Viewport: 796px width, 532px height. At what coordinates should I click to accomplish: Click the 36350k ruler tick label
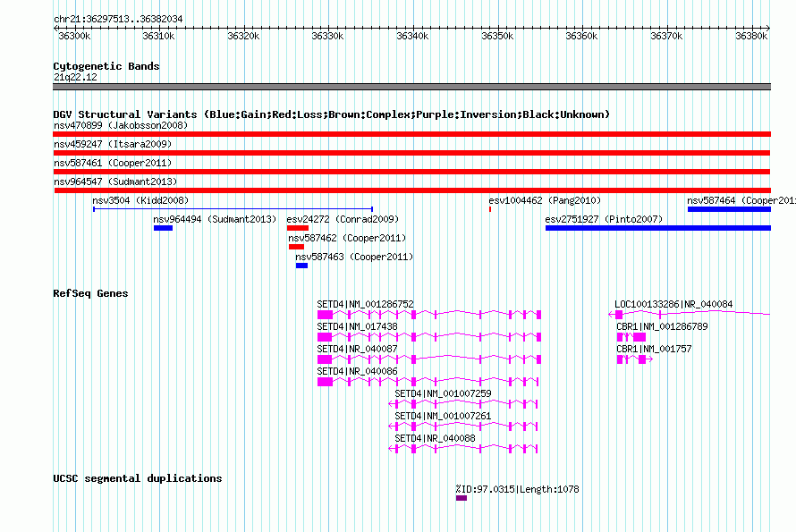tap(497, 36)
